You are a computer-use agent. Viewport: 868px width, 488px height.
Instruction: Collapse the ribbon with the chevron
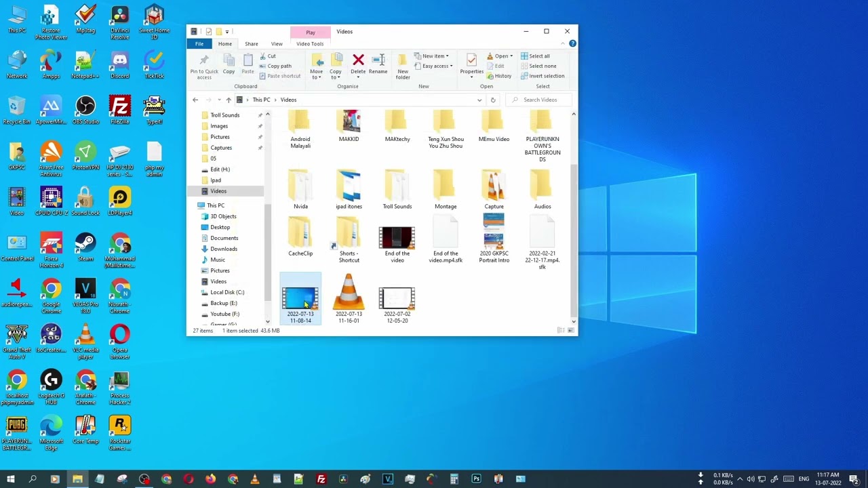[x=563, y=44]
